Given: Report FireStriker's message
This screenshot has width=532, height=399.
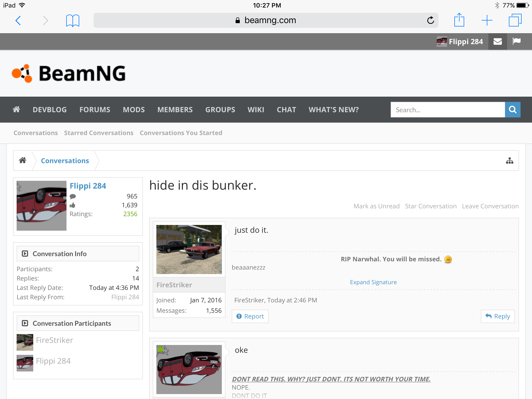Looking at the screenshot, I should pos(250,316).
